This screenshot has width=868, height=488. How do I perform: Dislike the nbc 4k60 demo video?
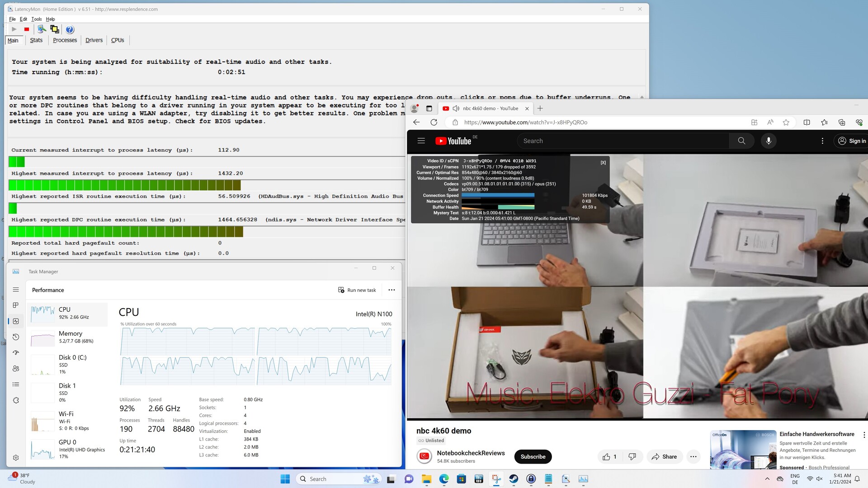(632, 457)
